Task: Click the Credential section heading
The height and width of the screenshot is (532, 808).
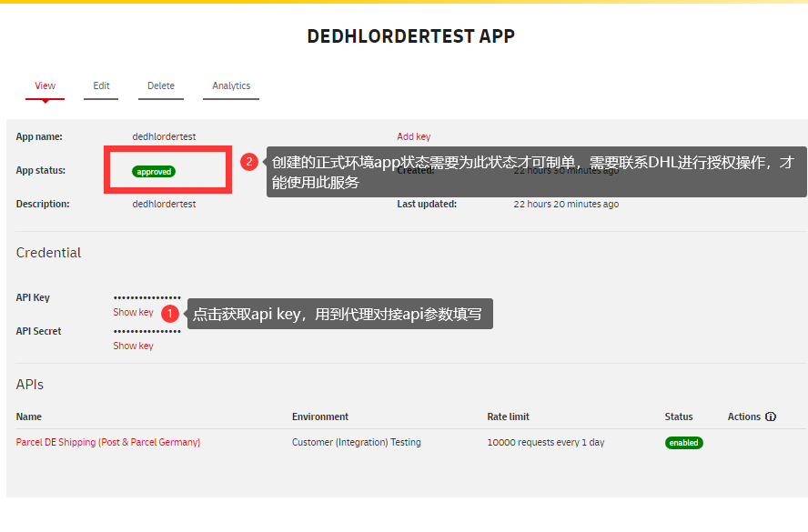Action: pyautogui.click(x=48, y=253)
